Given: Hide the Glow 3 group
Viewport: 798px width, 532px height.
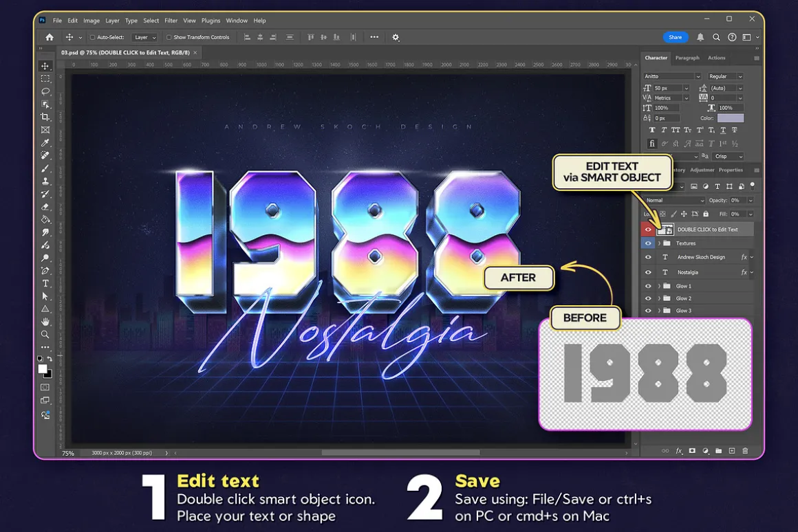Looking at the screenshot, I should (648, 311).
